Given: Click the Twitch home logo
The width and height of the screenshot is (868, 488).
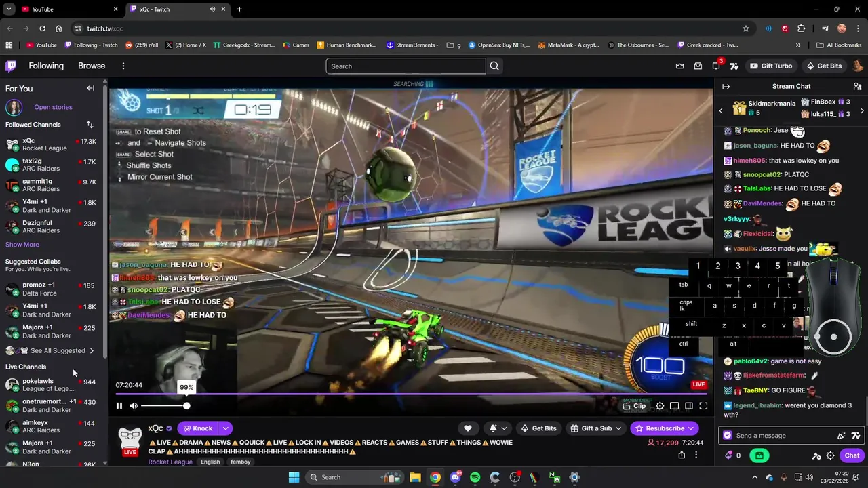Looking at the screenshot, I should click(11, 66).
